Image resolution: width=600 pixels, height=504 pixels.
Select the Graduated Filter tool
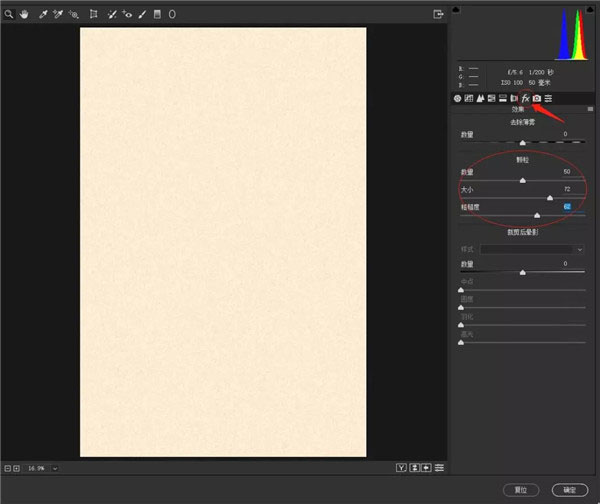(x=157, y=15)
